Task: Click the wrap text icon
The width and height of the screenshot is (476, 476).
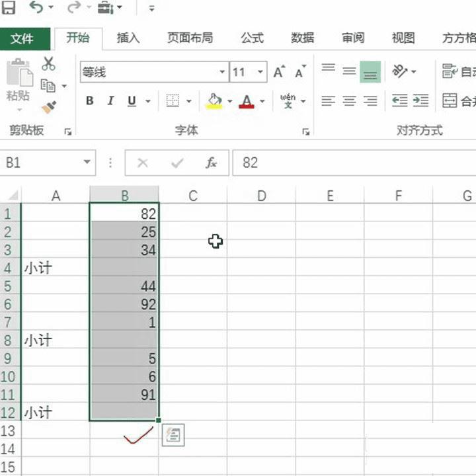Action: 450,71
